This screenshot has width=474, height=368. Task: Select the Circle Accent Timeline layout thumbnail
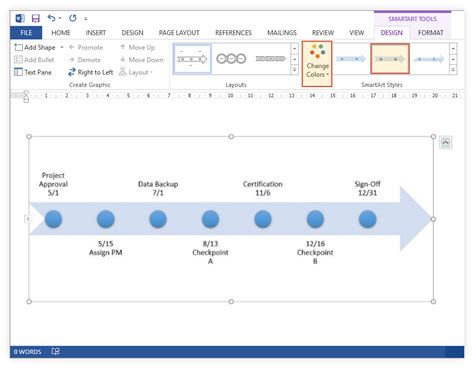(231, 59)
